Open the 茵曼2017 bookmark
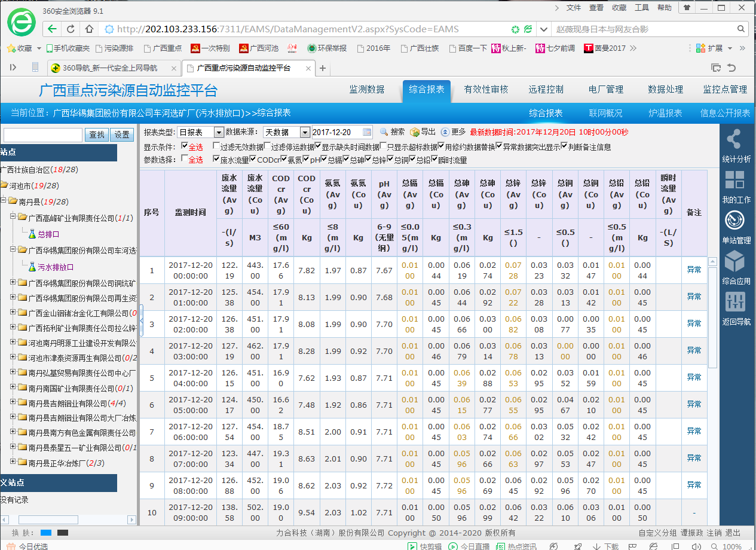The height and width of the screenshot is (550, 756). click(x=605, y=48)
